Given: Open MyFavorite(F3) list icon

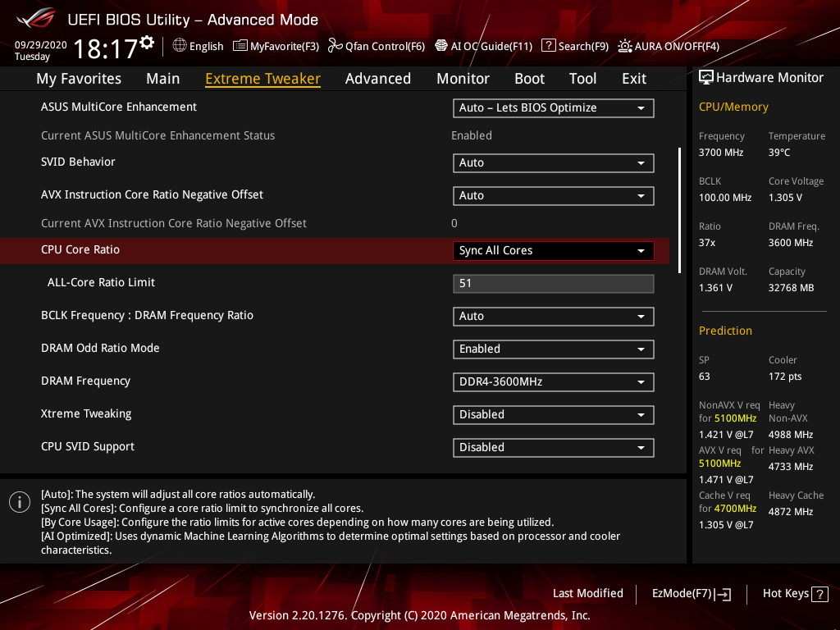Looking at the screenshot, I should pos(240,46).
